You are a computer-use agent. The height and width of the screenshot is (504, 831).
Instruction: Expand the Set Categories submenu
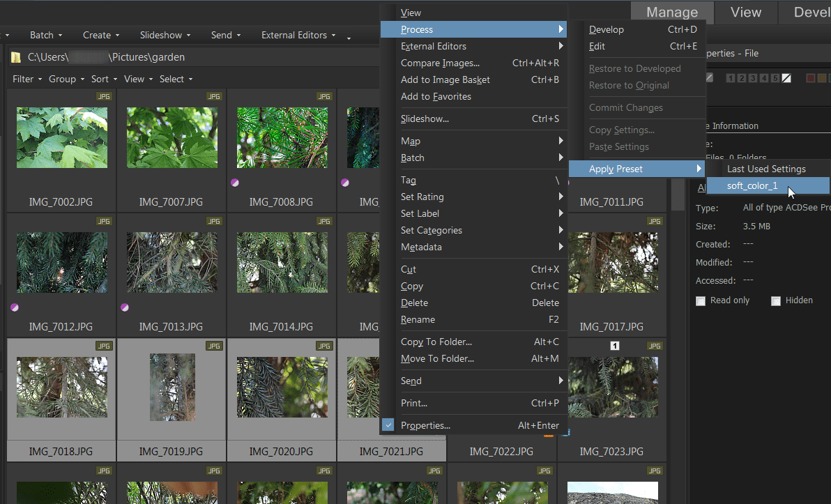tap(474, 231)
